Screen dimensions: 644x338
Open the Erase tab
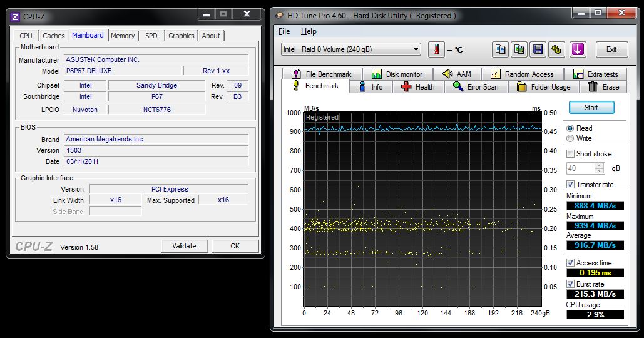click(x=604, y=87)
